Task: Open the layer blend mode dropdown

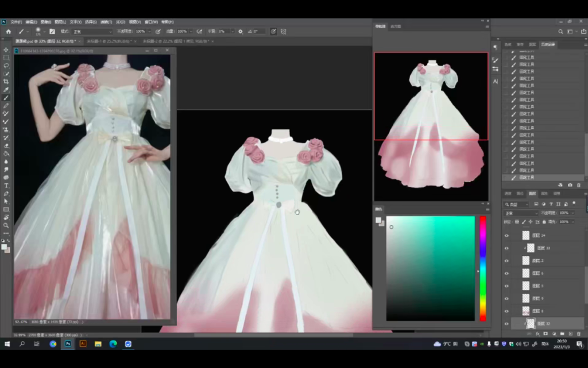Action: (521, 213)
